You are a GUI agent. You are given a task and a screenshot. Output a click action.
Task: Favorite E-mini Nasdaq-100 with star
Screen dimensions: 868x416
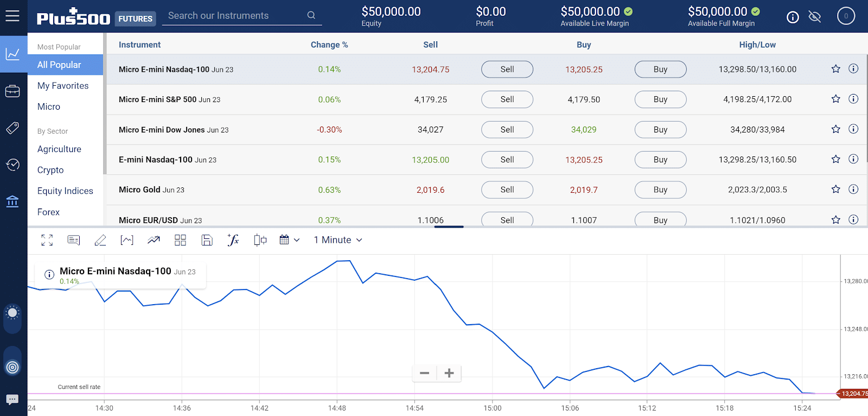(x=835, y=159)
